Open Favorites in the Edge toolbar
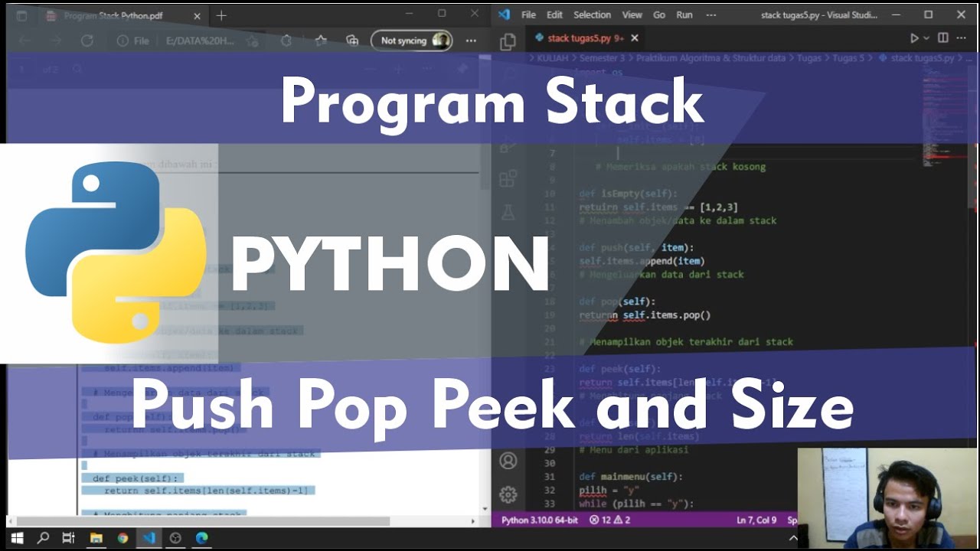This screenshot has height=551, width=980. (x=319, y=41)
